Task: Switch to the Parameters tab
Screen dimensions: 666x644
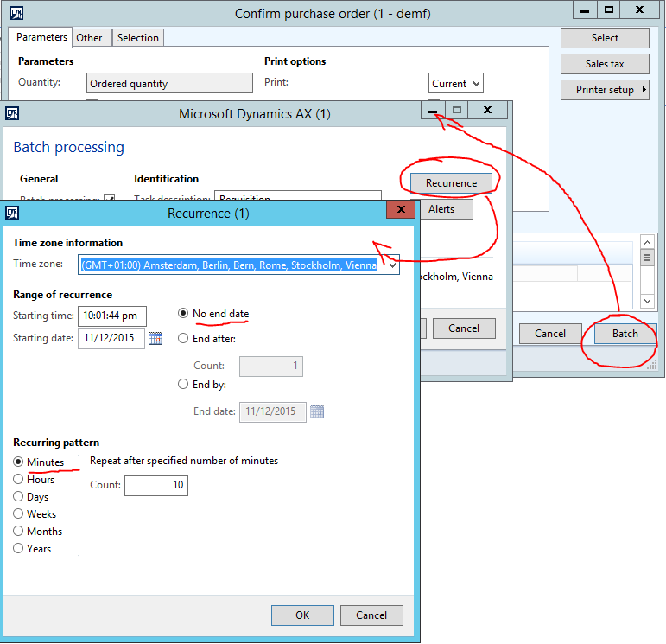Action: [x=41, y=37]
